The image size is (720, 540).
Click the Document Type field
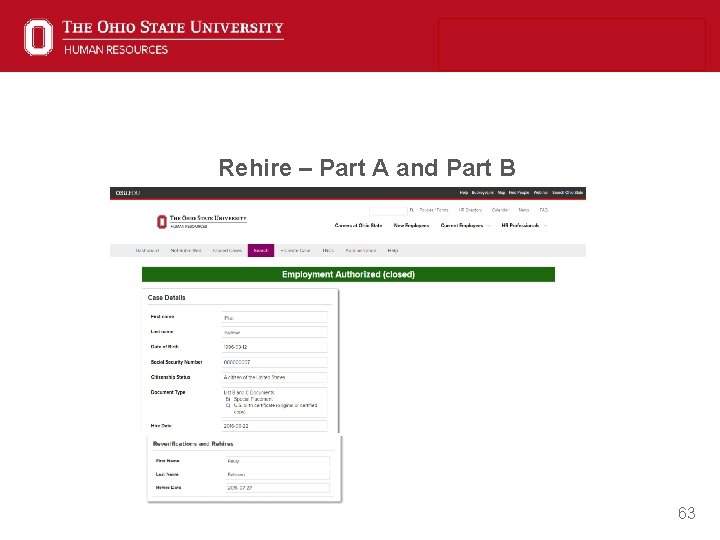tap(275, 402)
